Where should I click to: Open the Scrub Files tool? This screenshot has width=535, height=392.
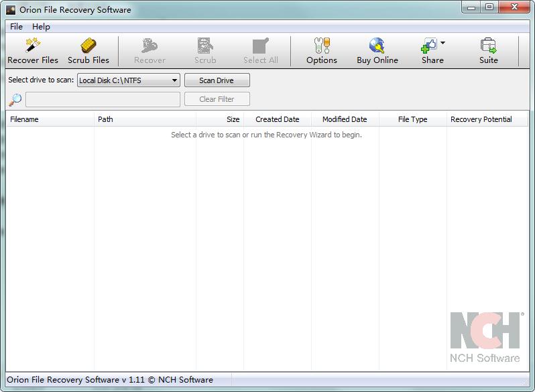tap(88, 51)
